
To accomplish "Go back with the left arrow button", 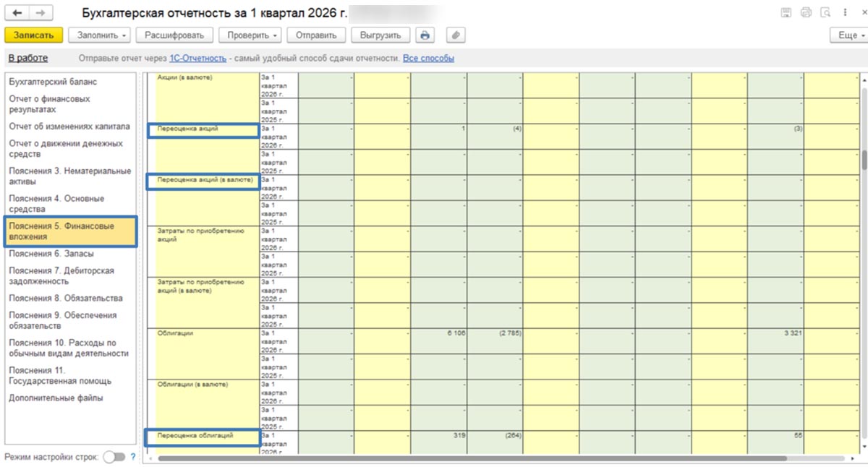I will click(x=17, y=13).
